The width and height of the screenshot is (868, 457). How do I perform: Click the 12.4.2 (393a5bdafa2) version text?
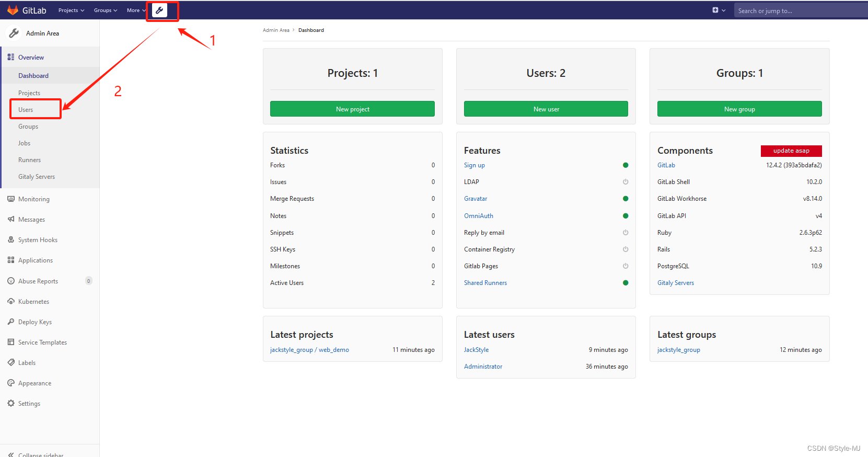794,165
